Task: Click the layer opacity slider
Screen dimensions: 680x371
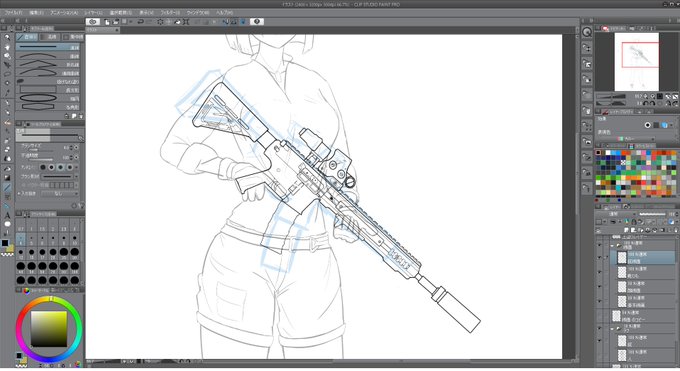Action: 653,214
